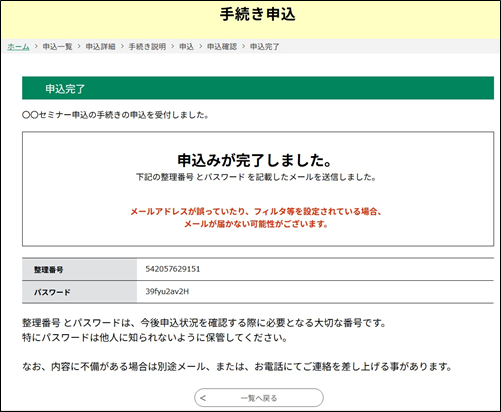Click the left arrow icon in 一覧へ戻る button
This screenshot has height=412, width=501.
[203, 398]
